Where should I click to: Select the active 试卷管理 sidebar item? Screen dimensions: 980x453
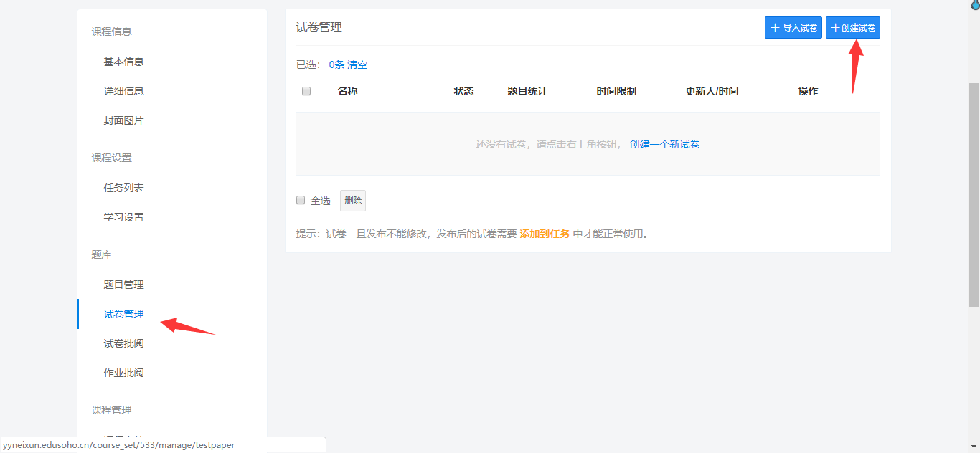coord(123,314)
